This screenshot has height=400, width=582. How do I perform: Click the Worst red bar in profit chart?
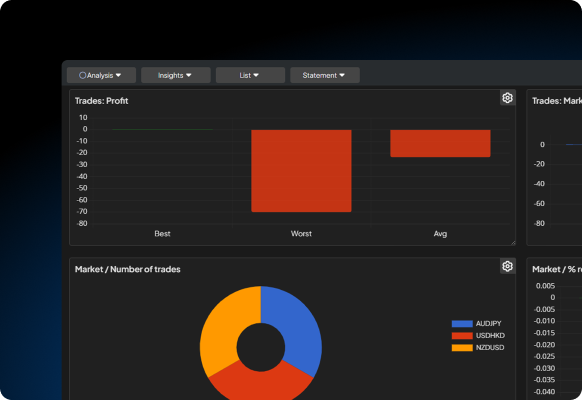pyautogui.click(x=301, y=171)
